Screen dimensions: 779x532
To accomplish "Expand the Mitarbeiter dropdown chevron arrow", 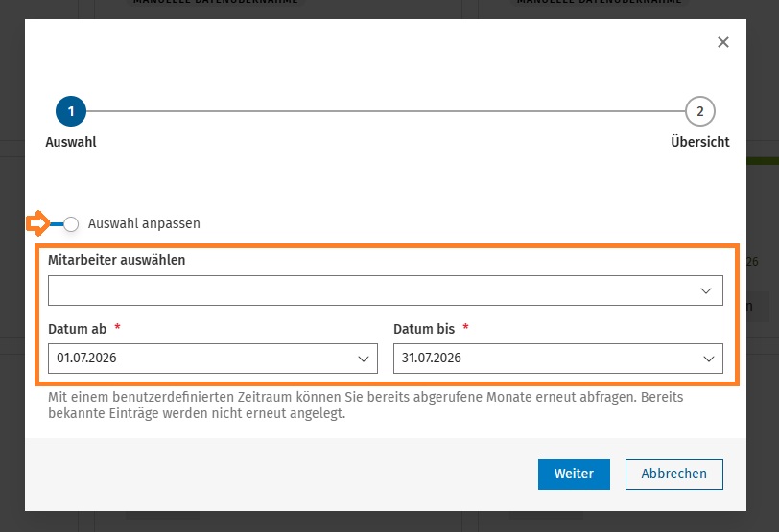I will 705,290.
